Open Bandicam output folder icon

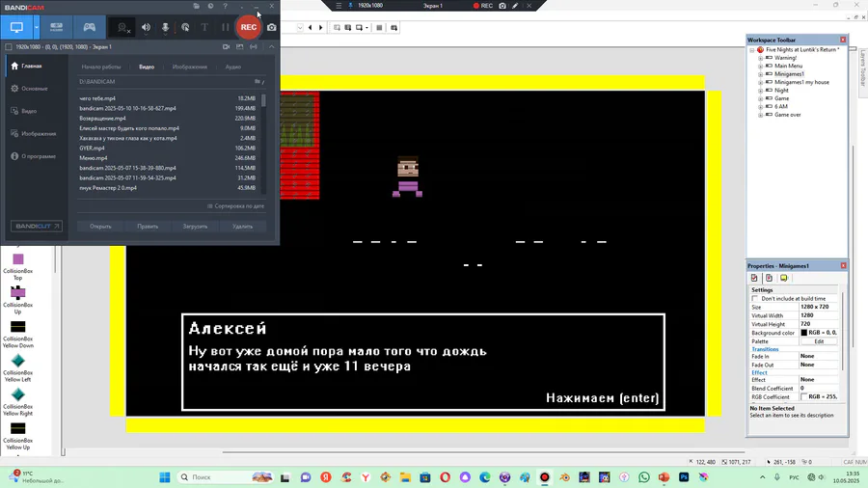click(x=196, y=6)
